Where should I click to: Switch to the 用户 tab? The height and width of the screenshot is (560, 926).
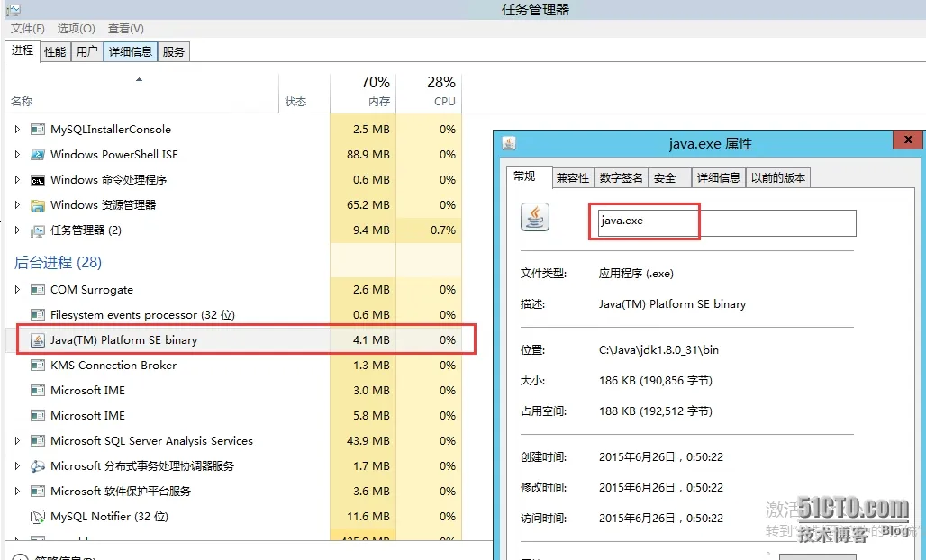click(x=87, y=52)
